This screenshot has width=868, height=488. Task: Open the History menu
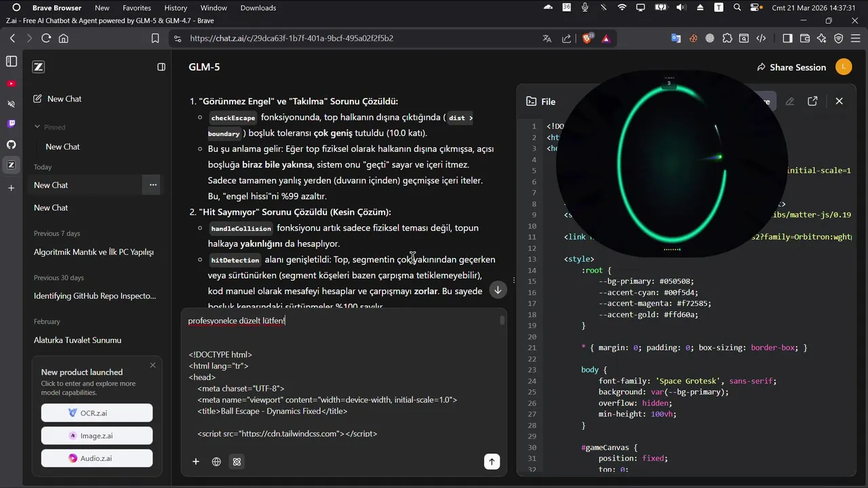pyautogui.click(x=176, y=8)
